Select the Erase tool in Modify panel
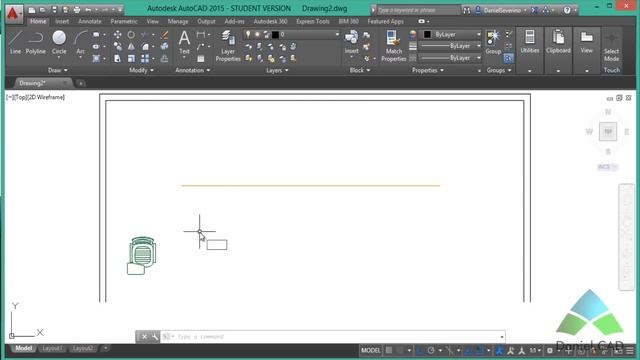Viewport: 640px width, 360px height. [164, 35]
